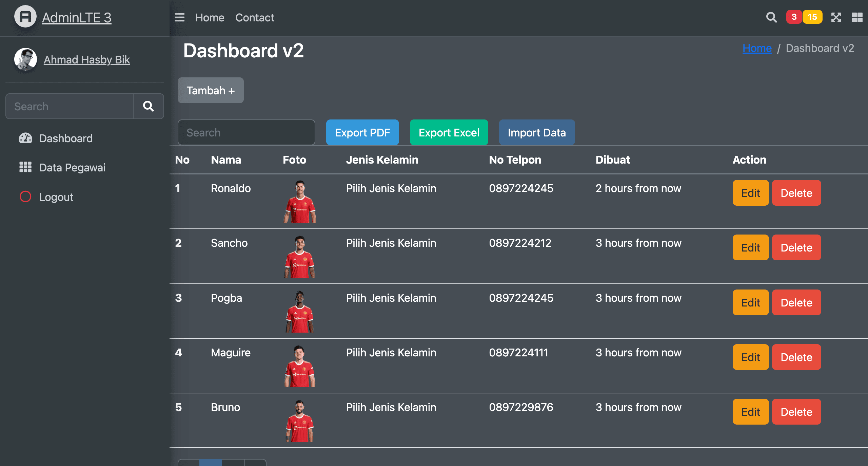Click the name Maguire
Screen dimensions: 868x466
[231, 352]
